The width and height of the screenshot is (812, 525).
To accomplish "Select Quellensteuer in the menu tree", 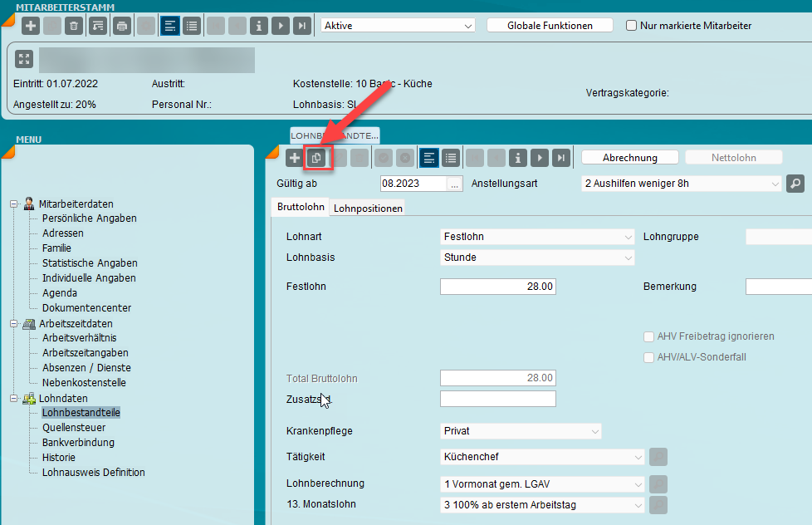I will point(73,428).
